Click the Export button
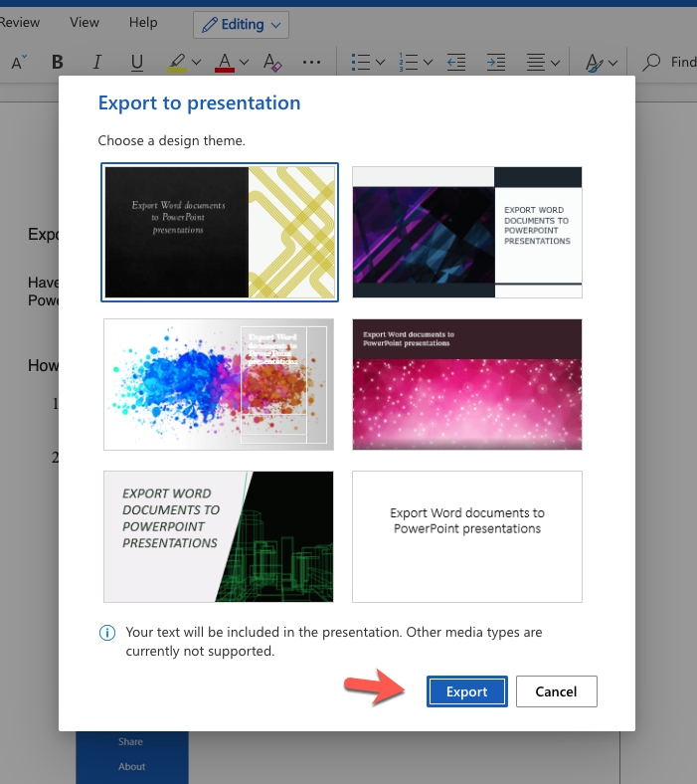This screenshot has width=697, height=784. tap(466, 691)
